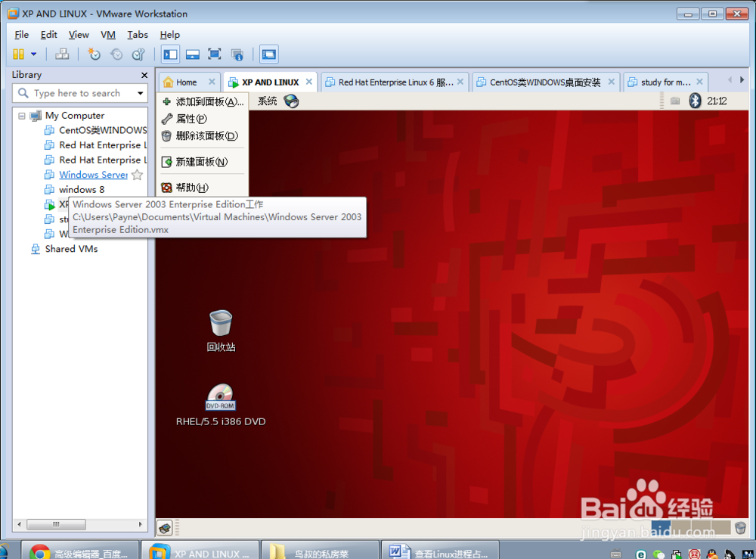Choose 添加到面板(A) in context menu

203,102
